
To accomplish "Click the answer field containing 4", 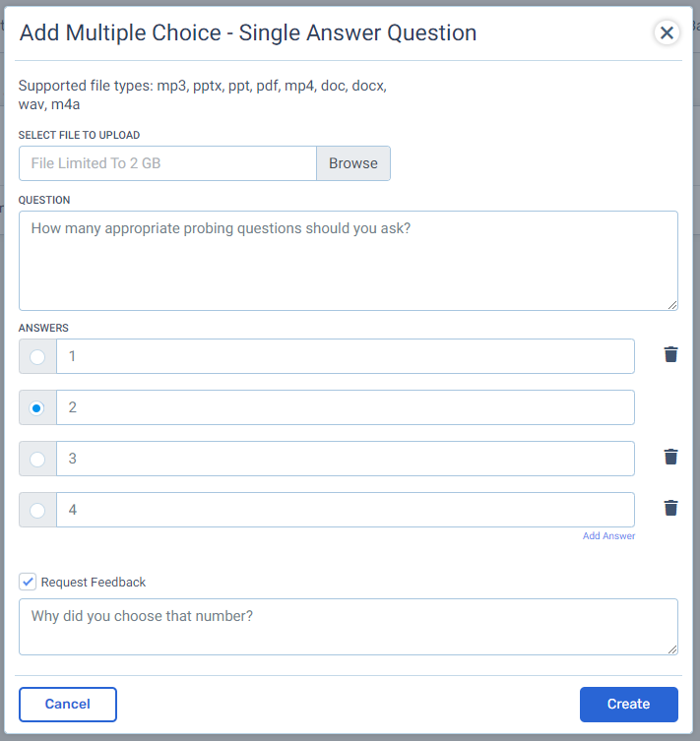I will [346, 510].
